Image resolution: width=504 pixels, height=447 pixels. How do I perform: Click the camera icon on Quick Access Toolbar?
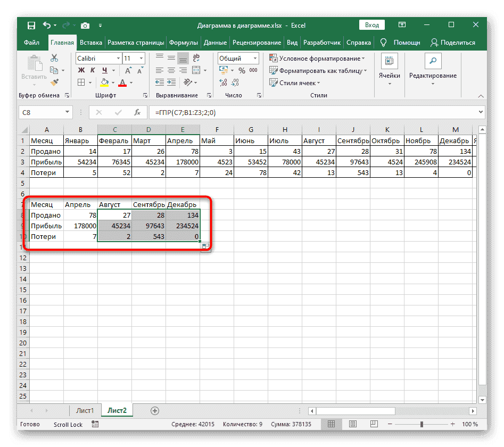[85, 25]
